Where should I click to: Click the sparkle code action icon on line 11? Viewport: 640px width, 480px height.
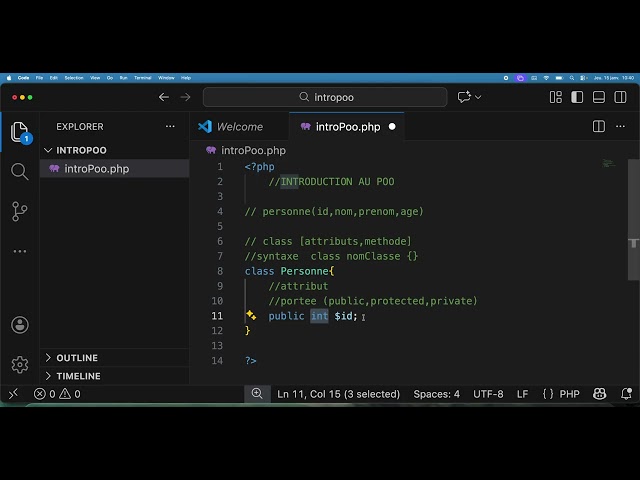251,315
